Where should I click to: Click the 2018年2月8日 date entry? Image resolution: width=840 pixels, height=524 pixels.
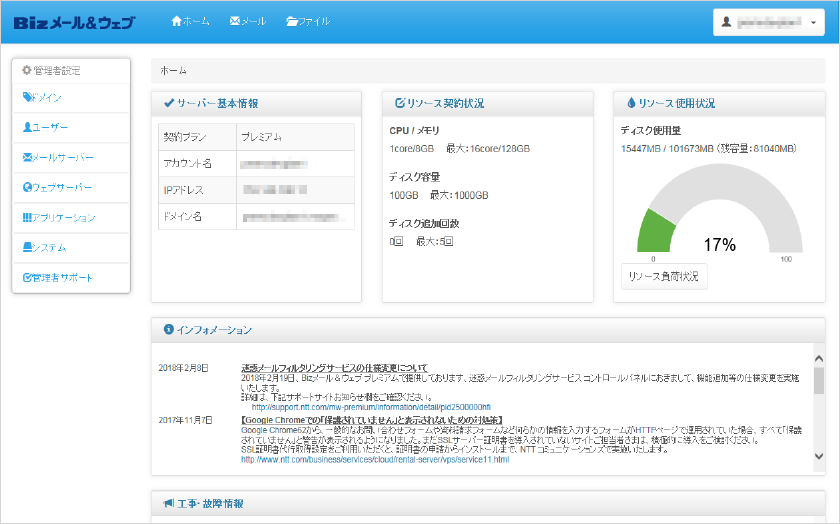pos(183,368)
